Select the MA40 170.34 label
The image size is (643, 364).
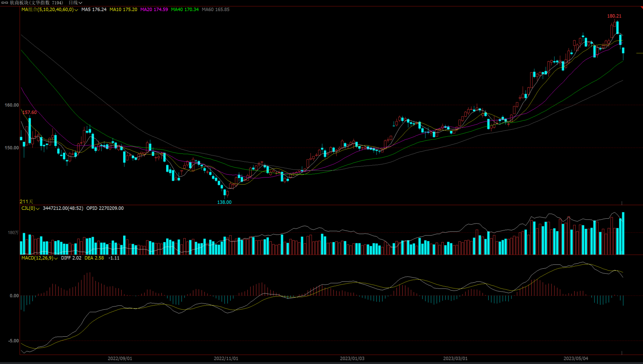(x=185, y=9)
